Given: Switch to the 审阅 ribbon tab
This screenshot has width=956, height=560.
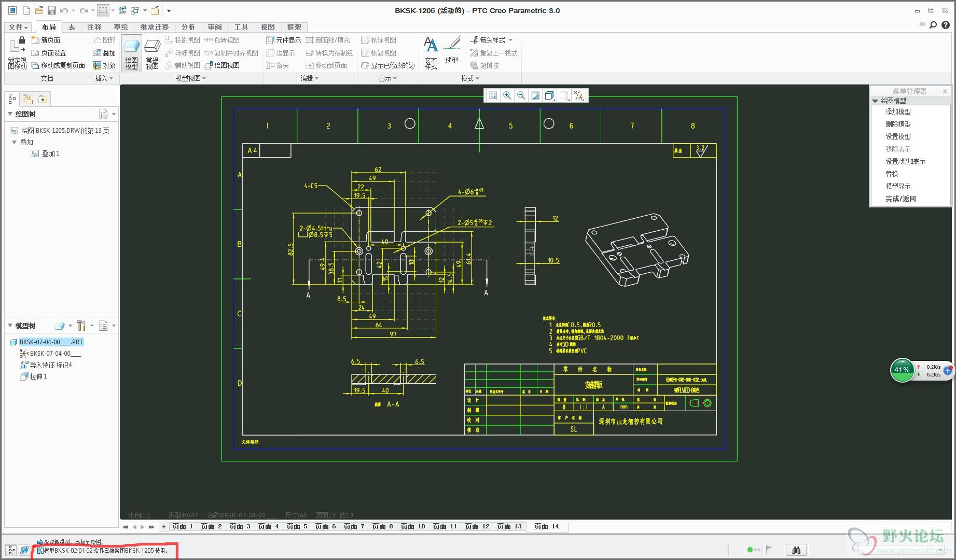Looking at the screenshot, I should 215,27.
